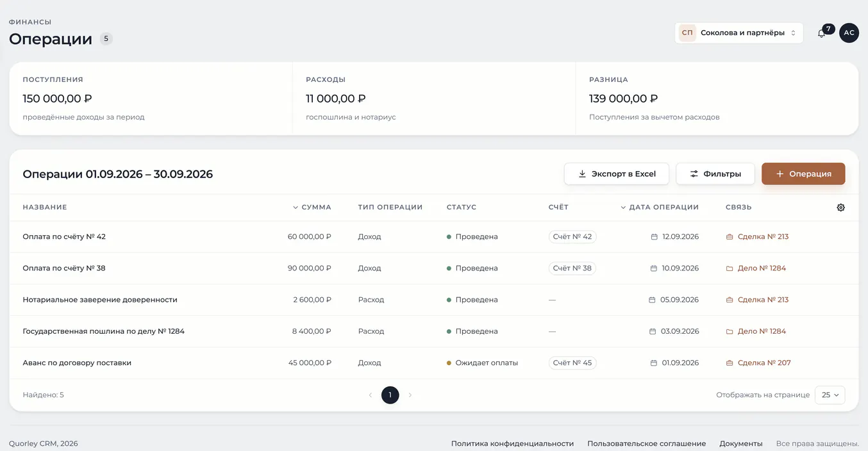This screenshot has width=868, height=451.
Task: Click the previous page arrow in pagination
Action: 371,395
